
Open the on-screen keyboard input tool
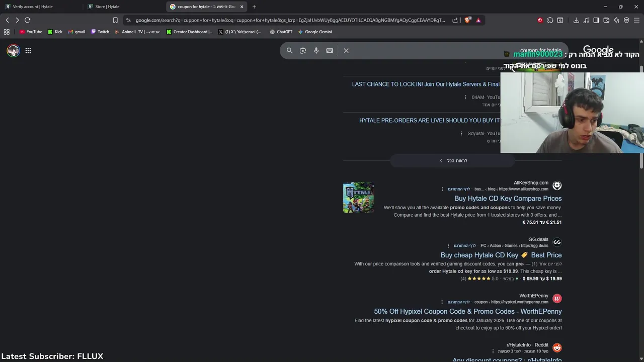click(x=330, y=50)
